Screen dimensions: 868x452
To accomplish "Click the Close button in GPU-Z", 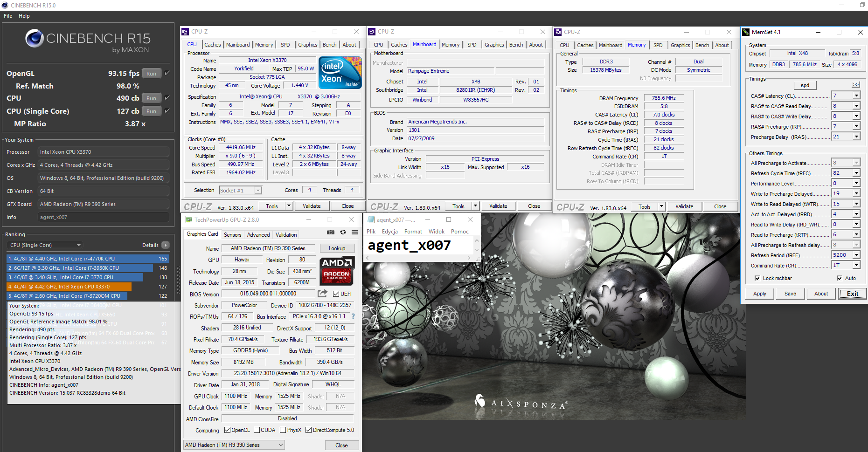I will [341, 445].
